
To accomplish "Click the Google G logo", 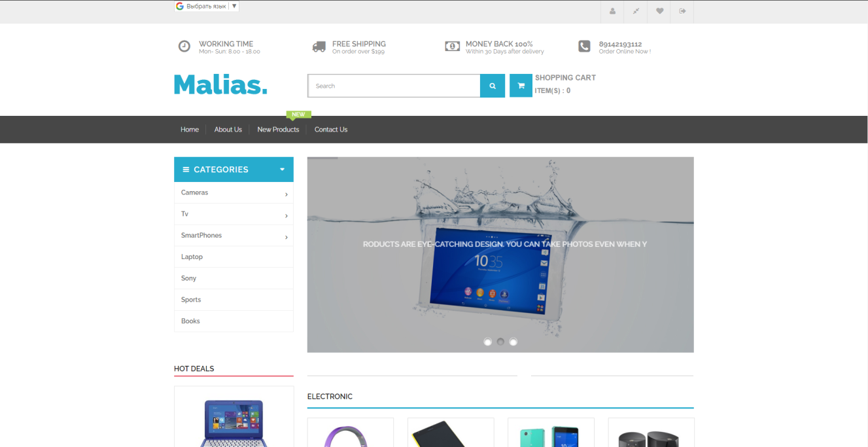I will pyautogui.click(x=180, y=6).
